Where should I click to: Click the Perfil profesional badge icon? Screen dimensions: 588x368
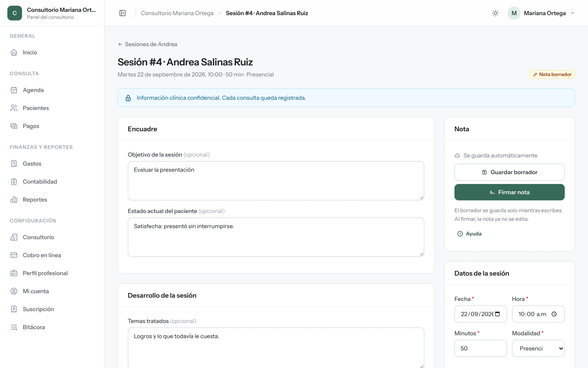(x=14, y=273)
